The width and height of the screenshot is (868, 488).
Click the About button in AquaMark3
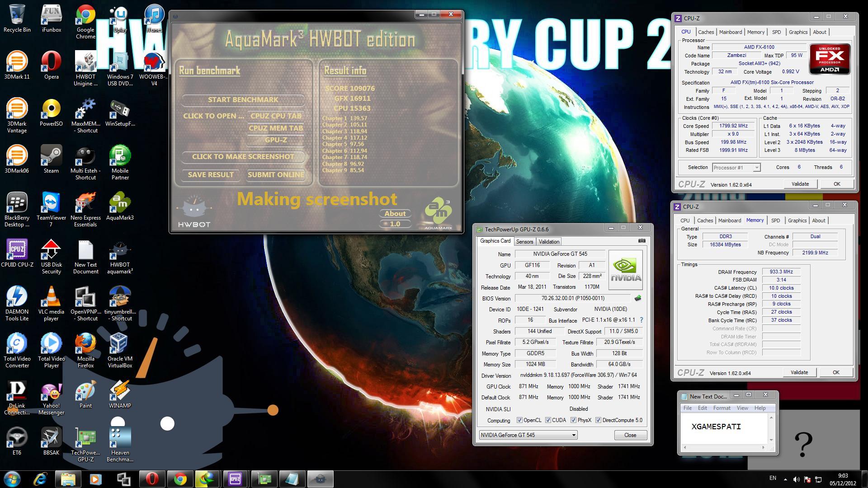point(395,213)
